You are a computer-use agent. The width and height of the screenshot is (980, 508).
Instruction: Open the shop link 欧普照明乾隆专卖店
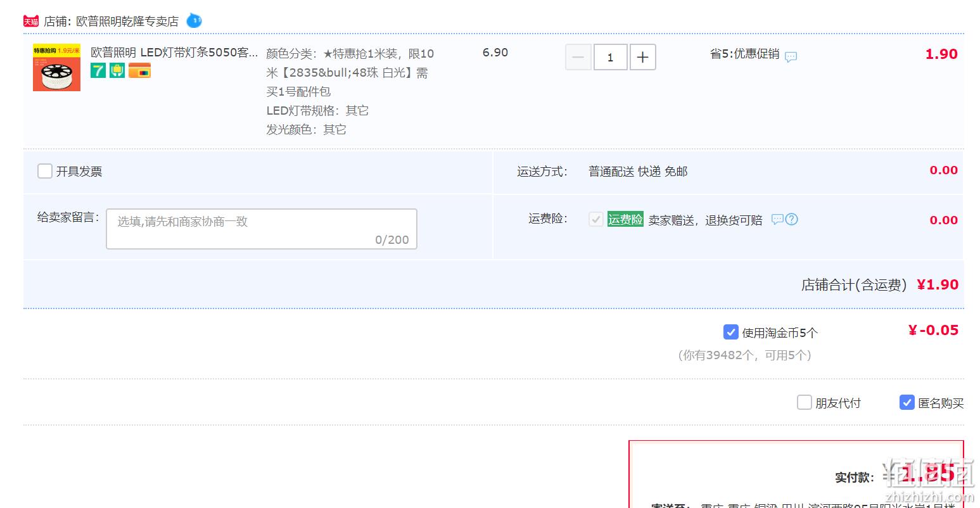(x=127, y=22)
